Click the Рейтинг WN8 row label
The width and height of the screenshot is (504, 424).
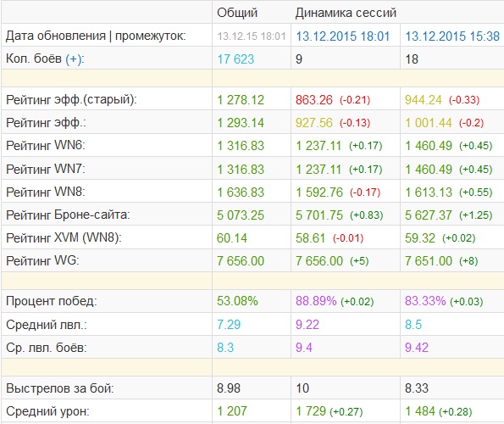pyautogui.click(x=46, y=192)
